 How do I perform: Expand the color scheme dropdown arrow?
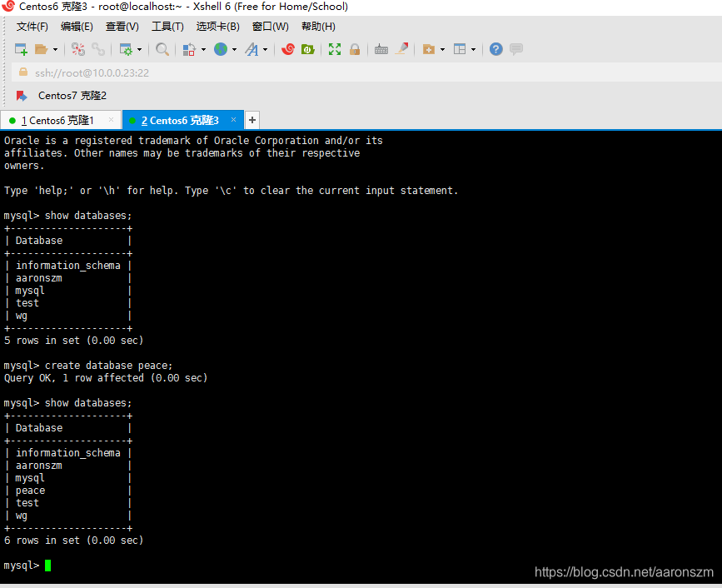click(x=203, y=49)
